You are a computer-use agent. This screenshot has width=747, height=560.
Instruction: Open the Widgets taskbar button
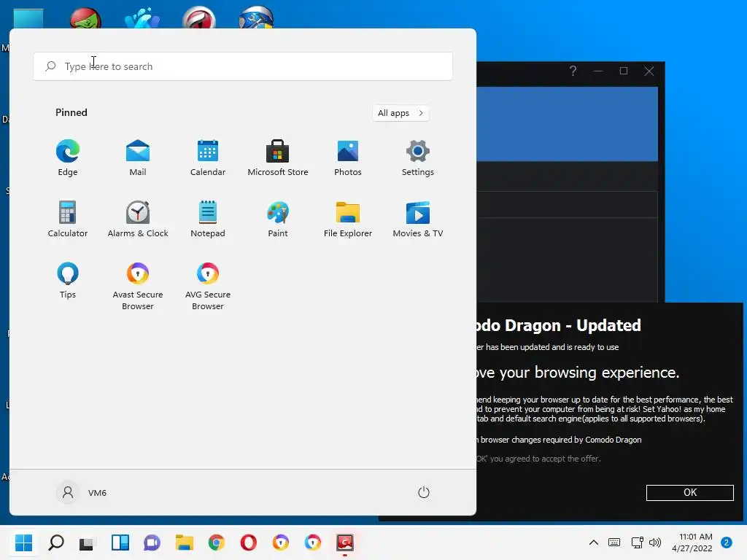pos(120,542)
